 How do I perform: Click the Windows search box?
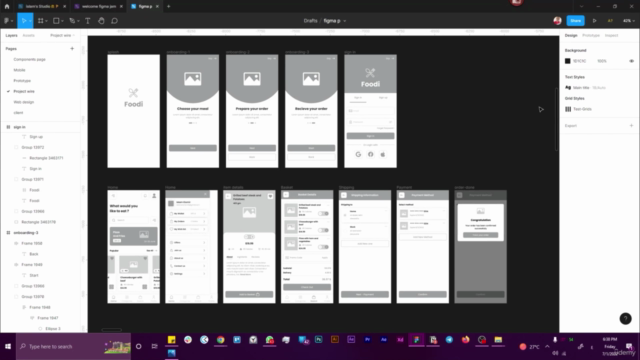73,347
